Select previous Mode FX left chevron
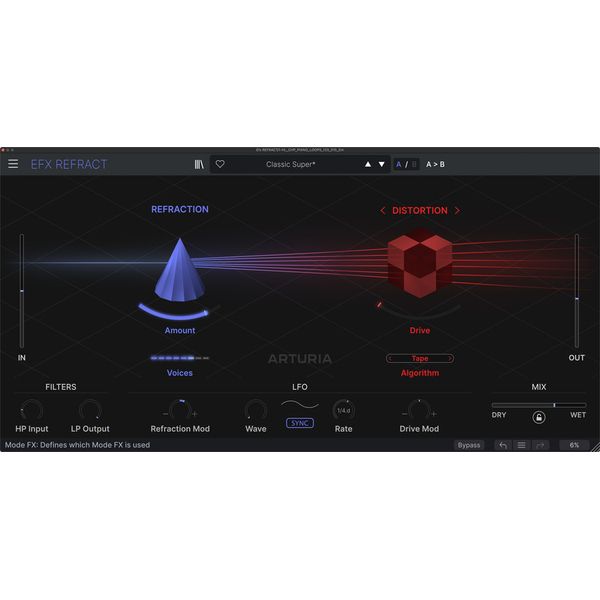The height and width of the screenshot is (600, 600). coord(382,210)
